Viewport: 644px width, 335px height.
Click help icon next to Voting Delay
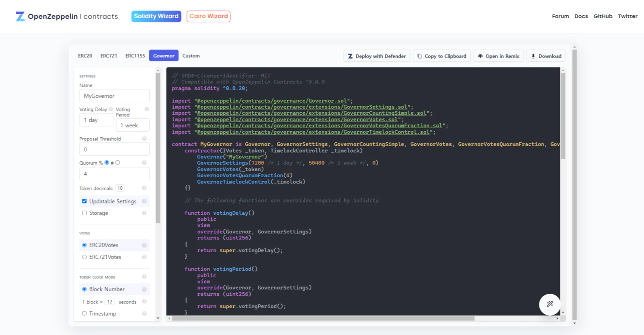pos(111,109)
